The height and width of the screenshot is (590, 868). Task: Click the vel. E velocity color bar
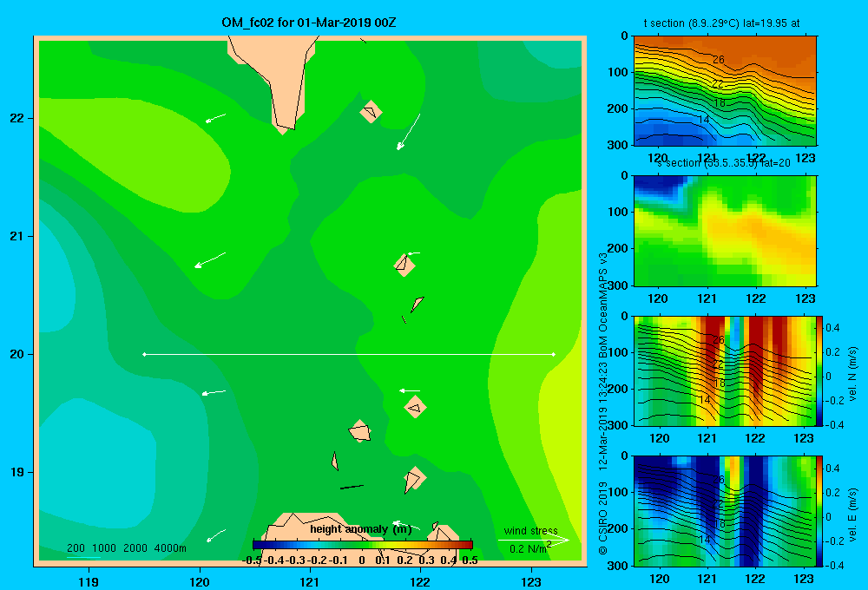[819, 511]
